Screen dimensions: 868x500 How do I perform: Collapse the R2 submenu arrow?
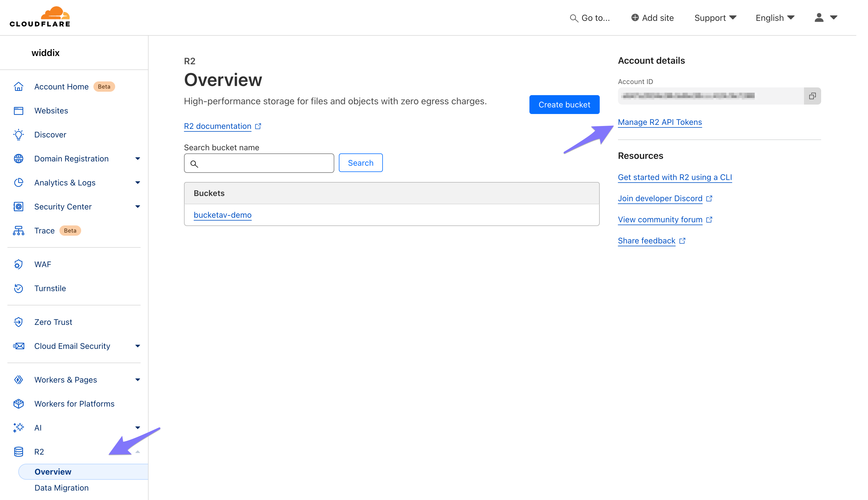[x=138, y=452]
